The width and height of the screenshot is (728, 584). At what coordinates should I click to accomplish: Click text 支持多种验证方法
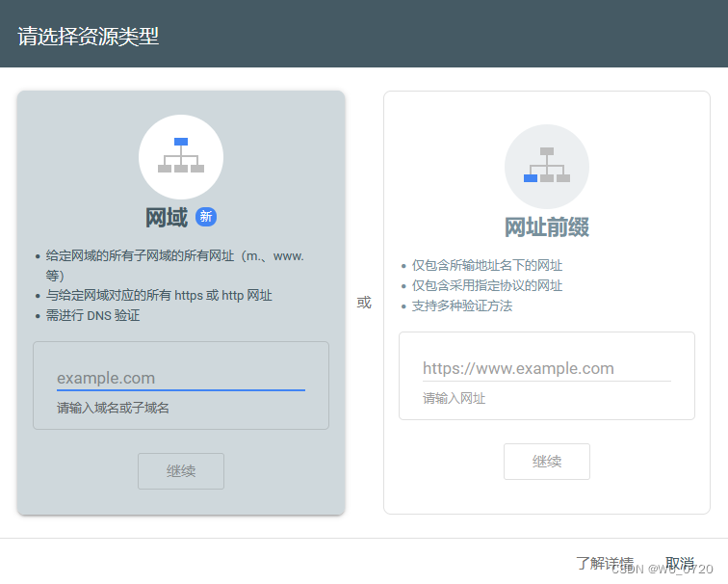coord(462,305)
